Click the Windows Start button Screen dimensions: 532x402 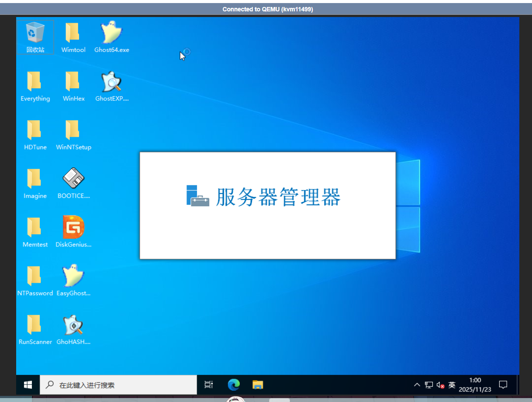(28, 385)
